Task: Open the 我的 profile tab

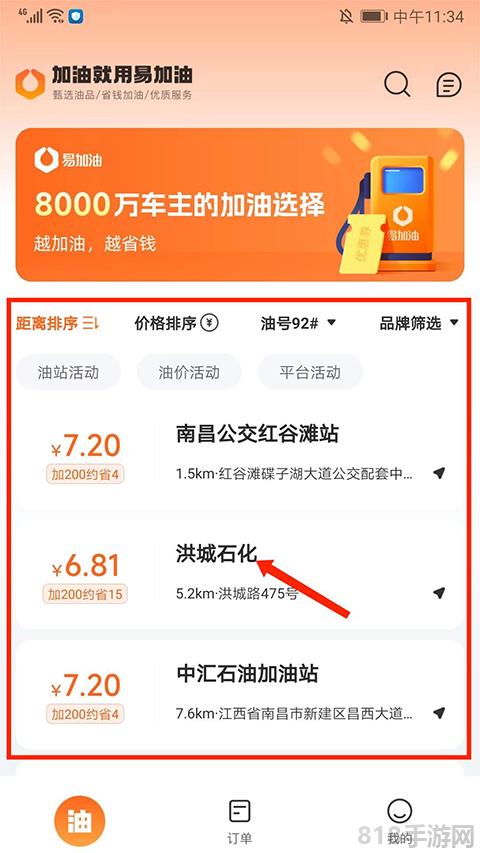Action: click(399, 821)
